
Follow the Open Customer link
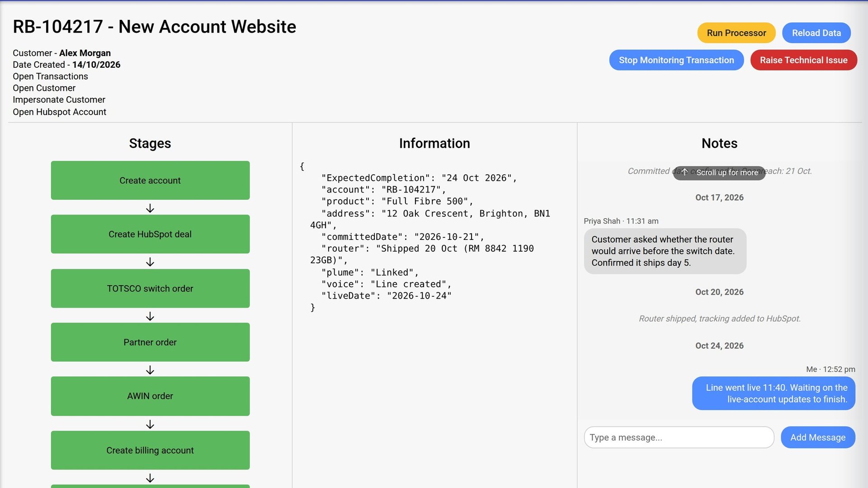tap(44, 88)
